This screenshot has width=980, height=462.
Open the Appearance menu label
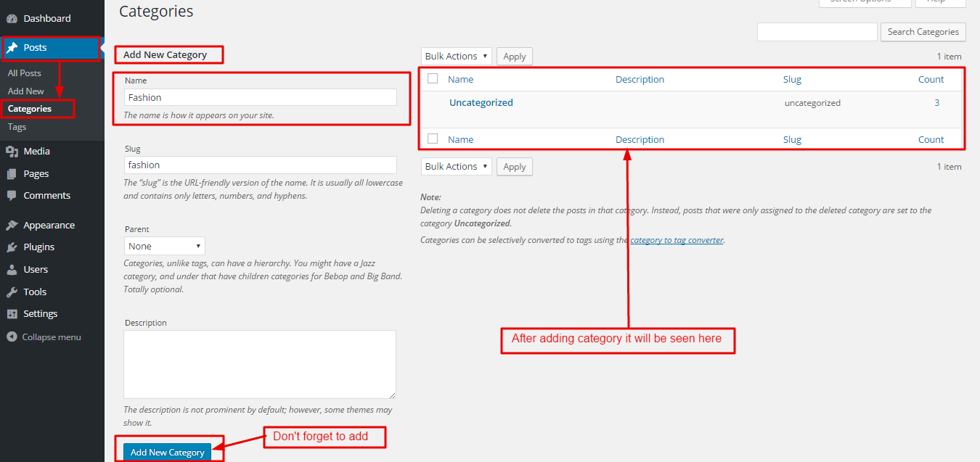(x=49, y=226)
